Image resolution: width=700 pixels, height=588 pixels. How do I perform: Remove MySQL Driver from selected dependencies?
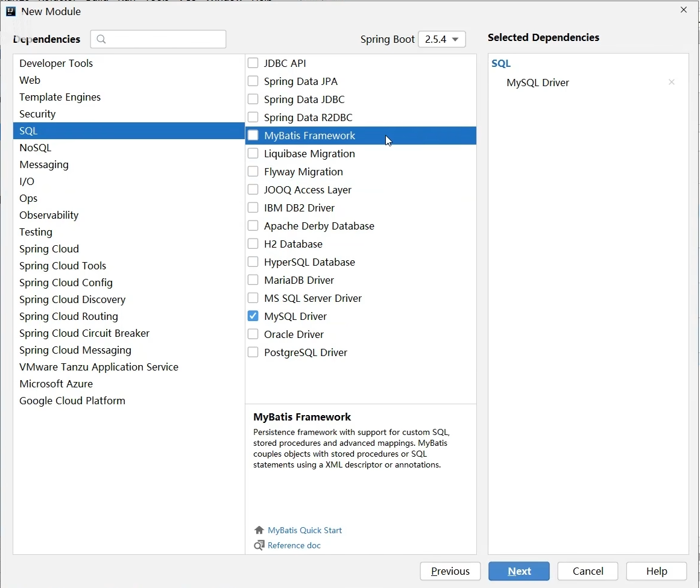pos(672,82)
